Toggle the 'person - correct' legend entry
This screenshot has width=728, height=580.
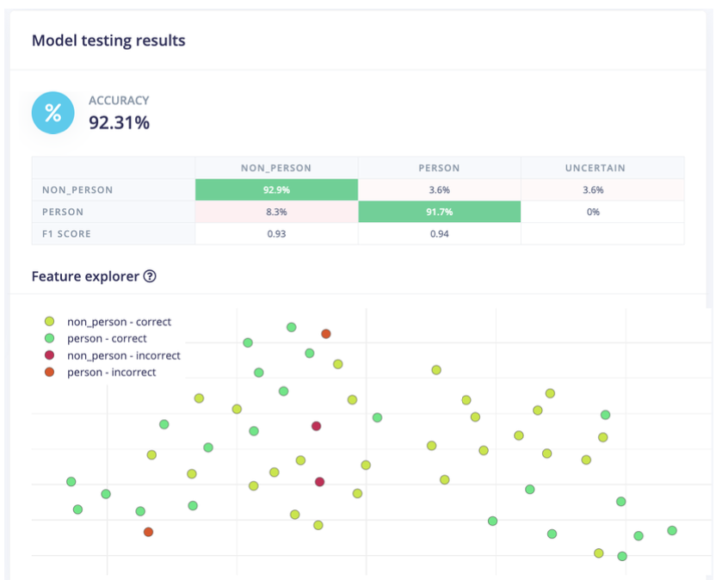point(107,338)
